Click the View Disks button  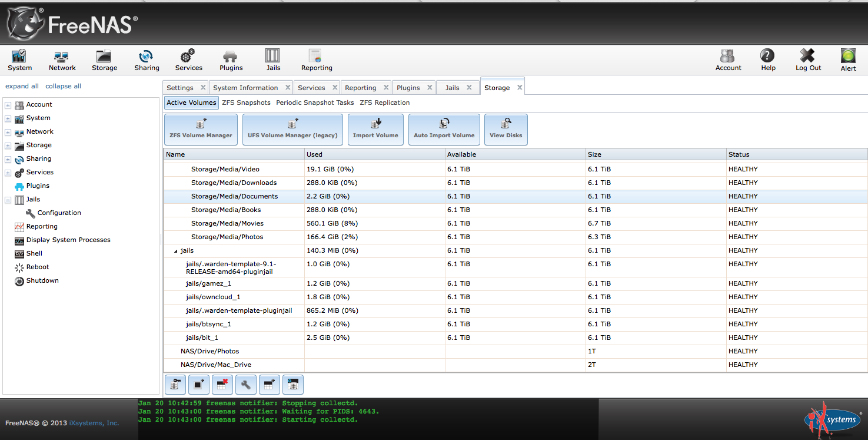505,130
